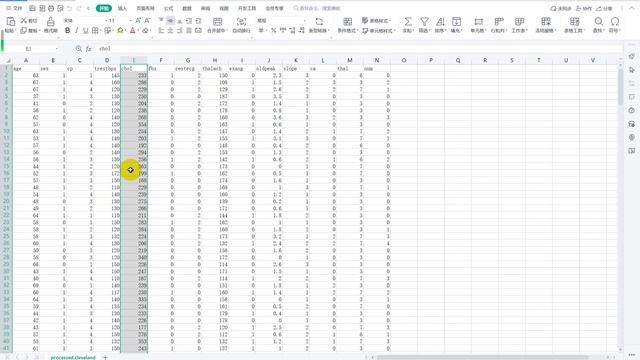Image resolution: width=640 pixels, height=360 pixels.
Task: Click the Fill down icon
Action: (x=456, y=22)
